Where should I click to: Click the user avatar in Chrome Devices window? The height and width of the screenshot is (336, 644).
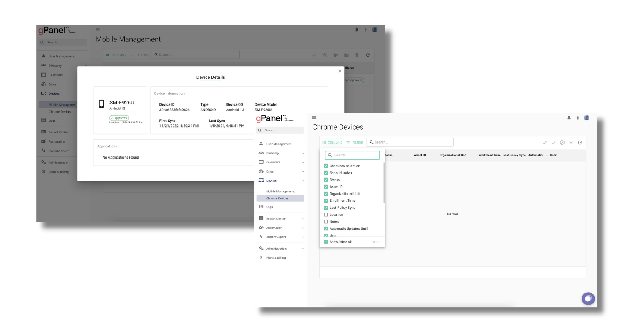tap(587, 117)
